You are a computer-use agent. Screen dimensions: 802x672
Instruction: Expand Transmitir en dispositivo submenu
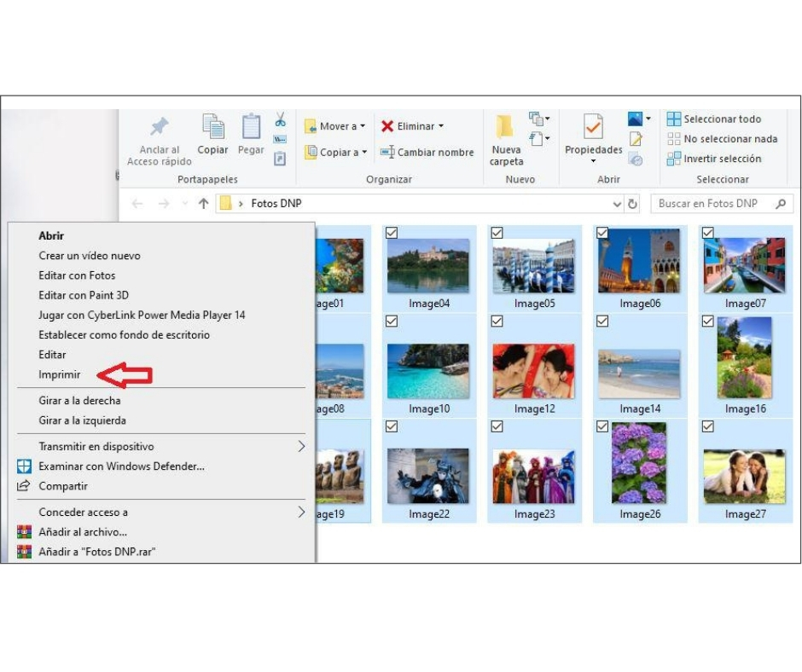(x=300, y=446)
